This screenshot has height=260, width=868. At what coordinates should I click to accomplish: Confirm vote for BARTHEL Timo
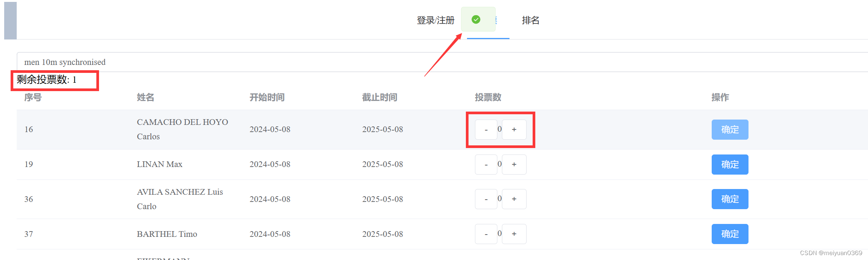pos(730,234)
